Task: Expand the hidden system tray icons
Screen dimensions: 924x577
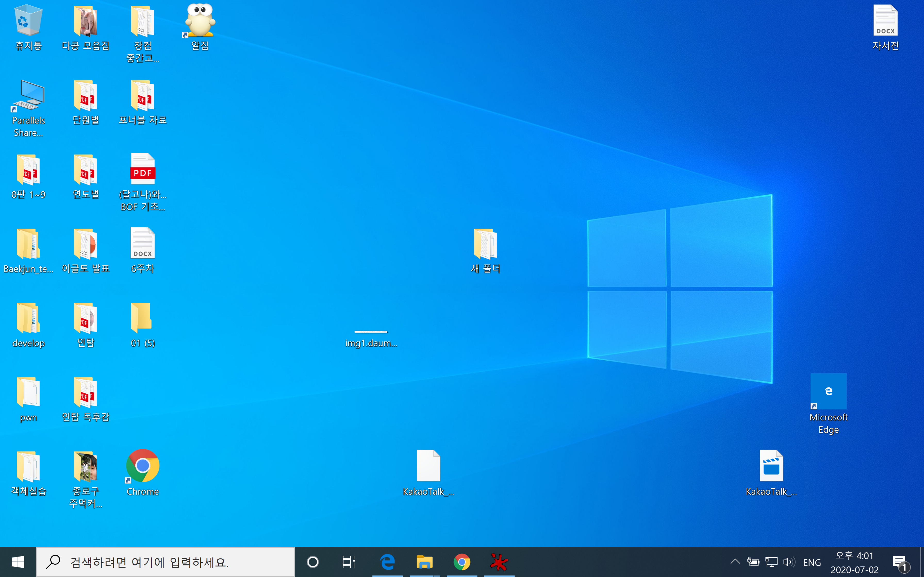Action: [x=735, y=562]
